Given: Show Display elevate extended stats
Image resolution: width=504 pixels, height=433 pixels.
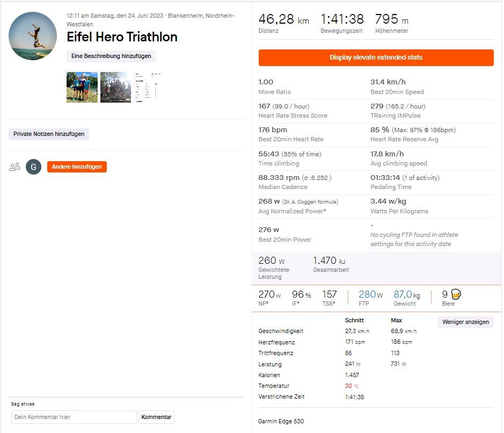Looking at the screenshot, I should (x=376, y=57).
